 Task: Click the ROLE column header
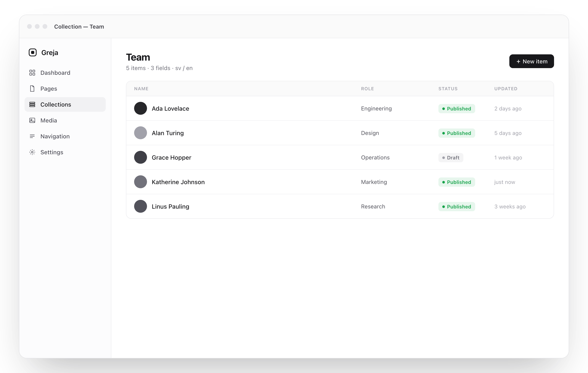pos(367,89)
